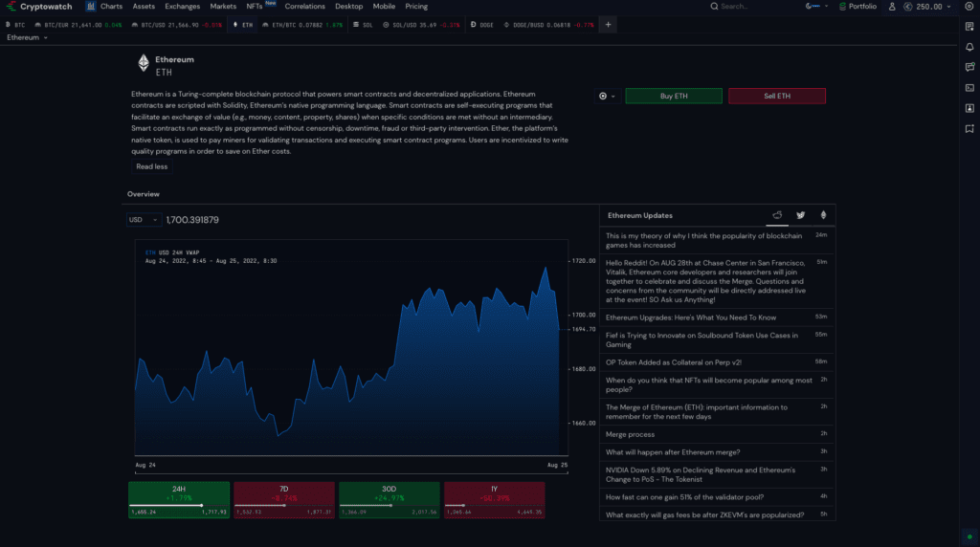Viewport: 980px width, 547px height.
Task: Collapse description with Read less
Action: (152, 166)
